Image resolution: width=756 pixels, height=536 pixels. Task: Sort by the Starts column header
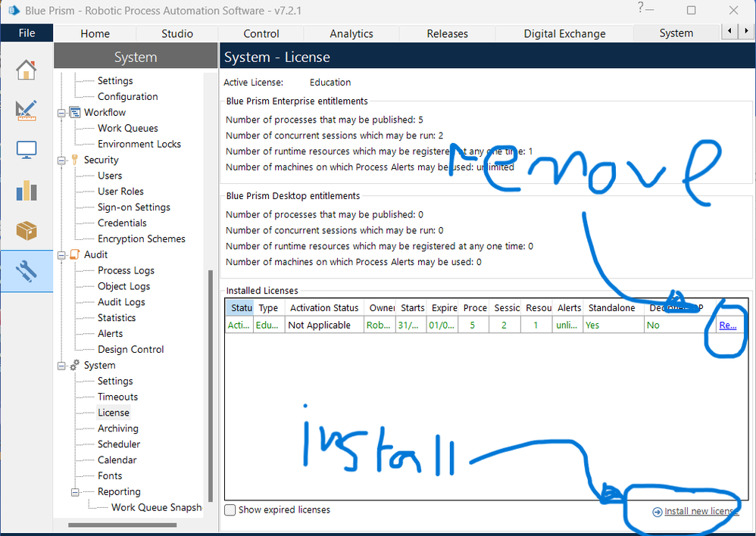pyautogui.click(x=412, y=308)
